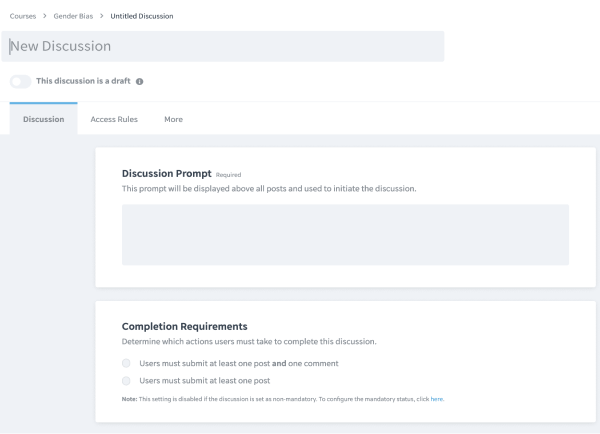Click the 'This discussion is a draft' label
Screen dimensions: 600x434
pos(83,82)
